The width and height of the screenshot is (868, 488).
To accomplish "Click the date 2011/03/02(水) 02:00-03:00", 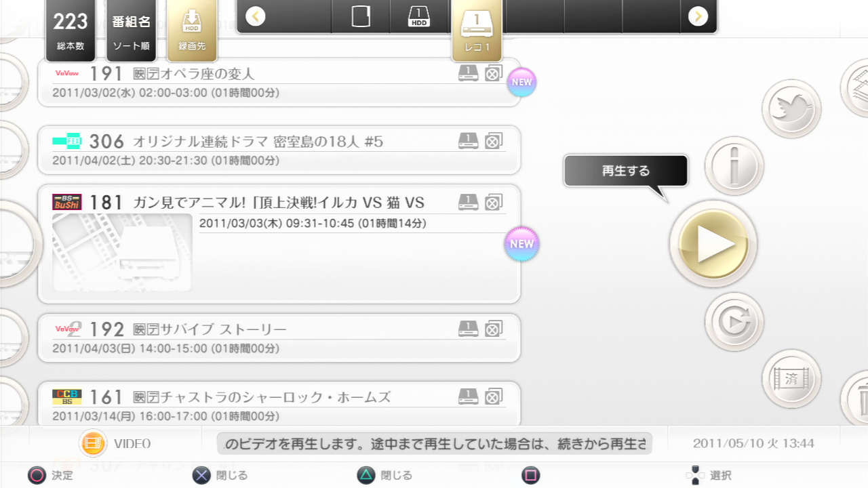I will tap(165, 93).
